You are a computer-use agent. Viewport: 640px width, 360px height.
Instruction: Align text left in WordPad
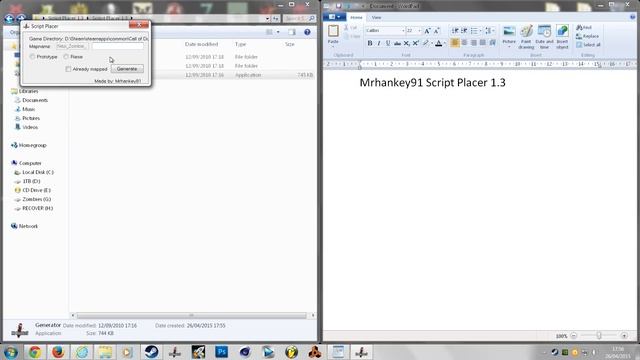(455, 43)
